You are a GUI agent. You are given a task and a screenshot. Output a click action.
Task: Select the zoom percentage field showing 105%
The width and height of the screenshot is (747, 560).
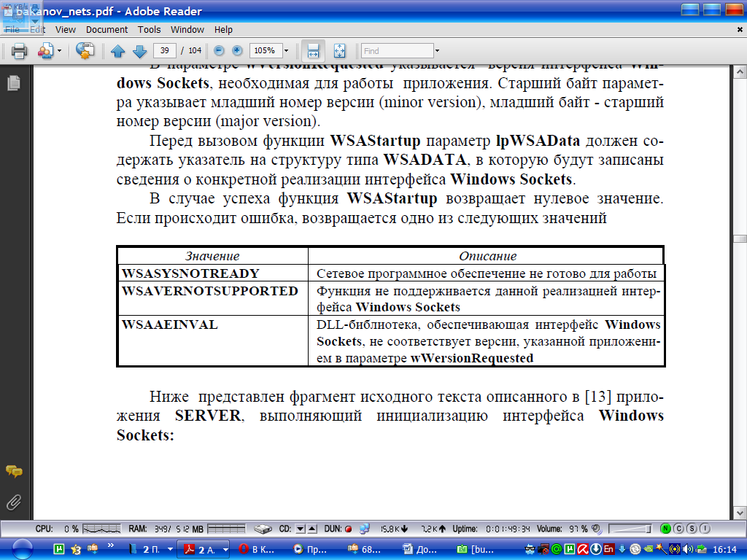[x=266, y=50]
